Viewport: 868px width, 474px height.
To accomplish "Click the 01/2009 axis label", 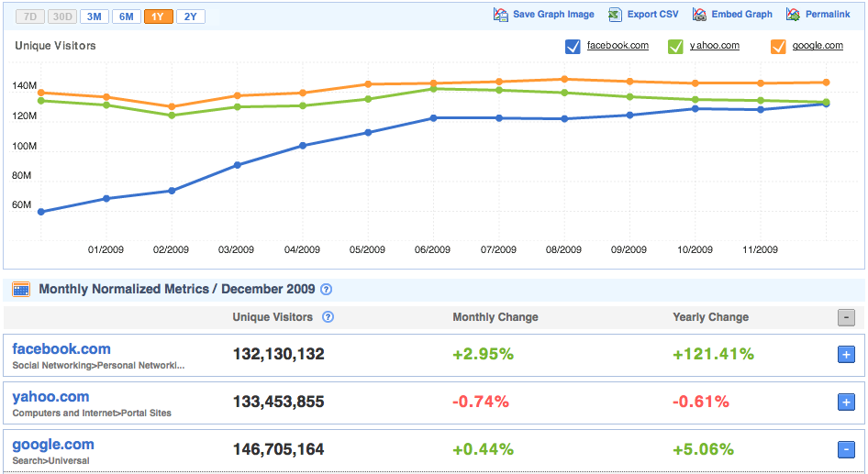I will (106, 249).
